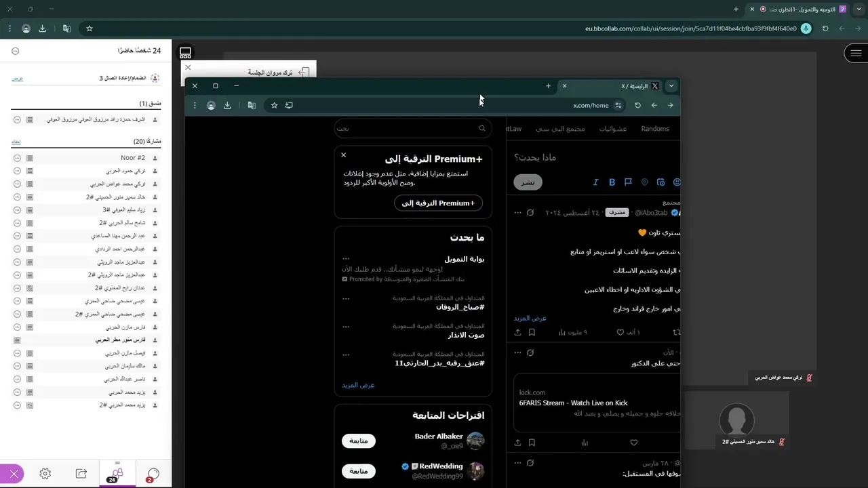
Task: Dismiss the 'ترك مروان الجلسة' notification
Action: [x=188, y=67]
